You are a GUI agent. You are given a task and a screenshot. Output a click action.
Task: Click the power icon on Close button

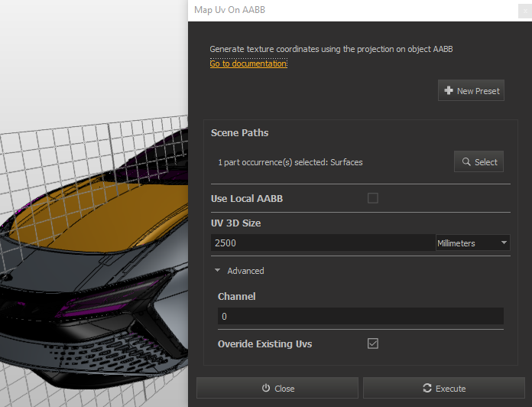(x=266, y=389)
